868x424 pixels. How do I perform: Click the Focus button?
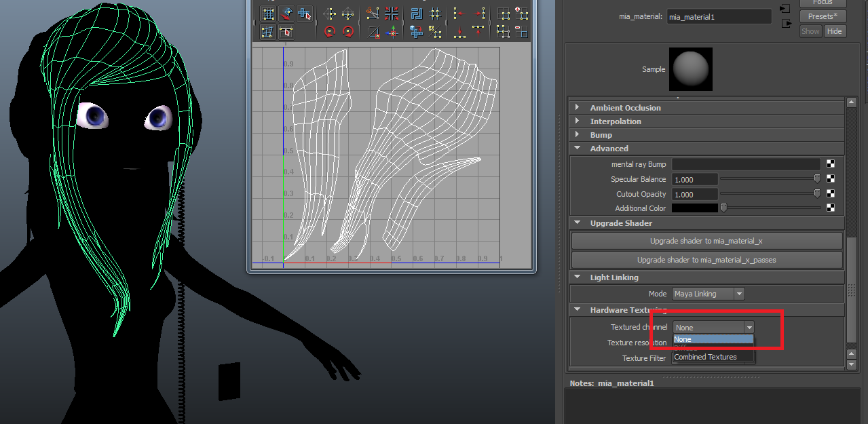tap(823, 3)
